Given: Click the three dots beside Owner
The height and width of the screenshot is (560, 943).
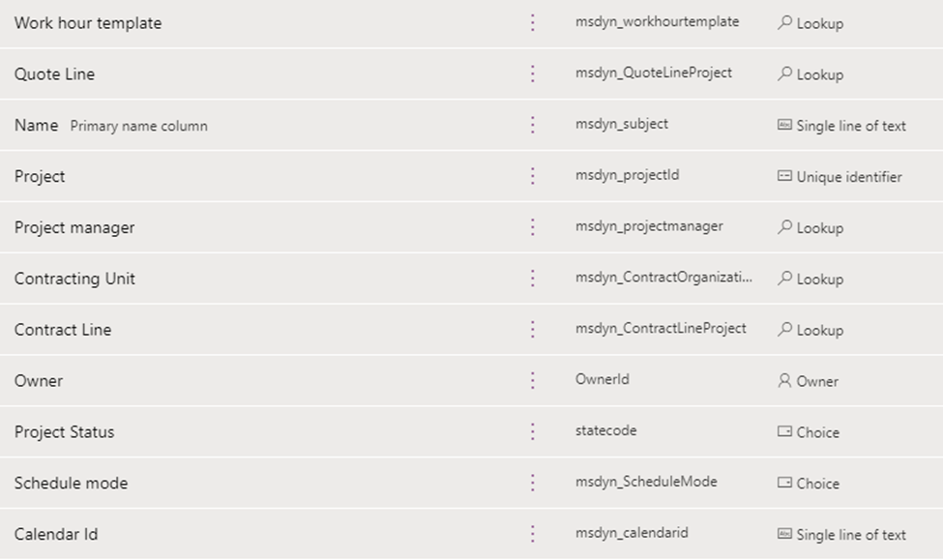Looking at the screenshot, I should click(x=533, y=380).
